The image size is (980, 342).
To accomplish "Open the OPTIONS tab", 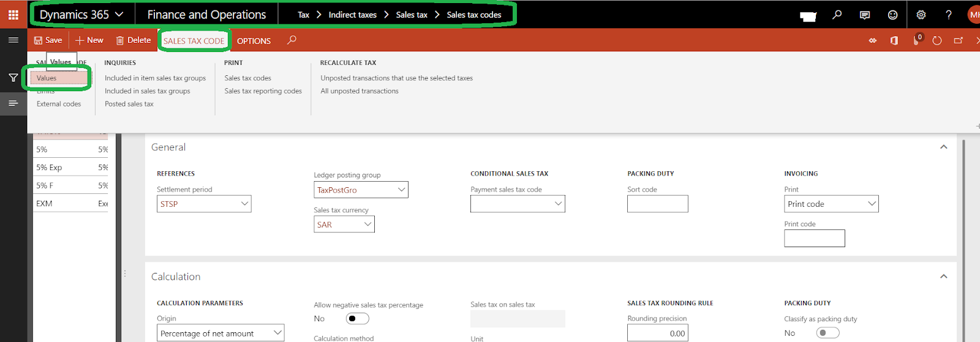I will coord(254,41).
